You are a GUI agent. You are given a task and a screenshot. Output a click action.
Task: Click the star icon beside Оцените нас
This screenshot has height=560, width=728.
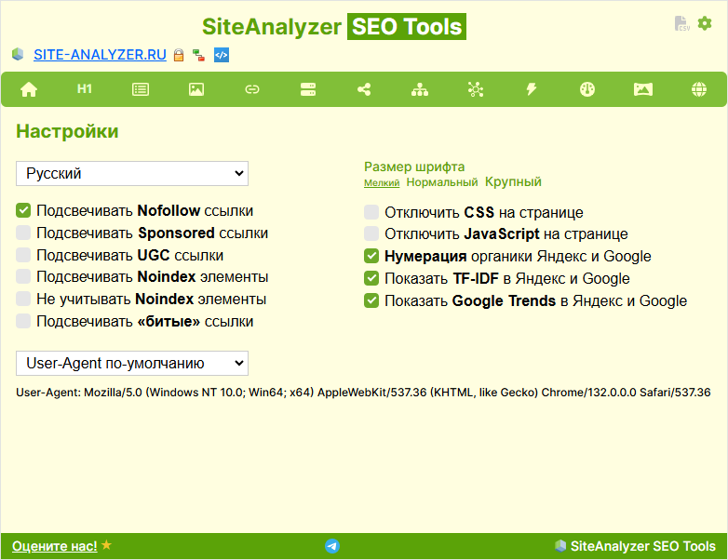point(107,545)
